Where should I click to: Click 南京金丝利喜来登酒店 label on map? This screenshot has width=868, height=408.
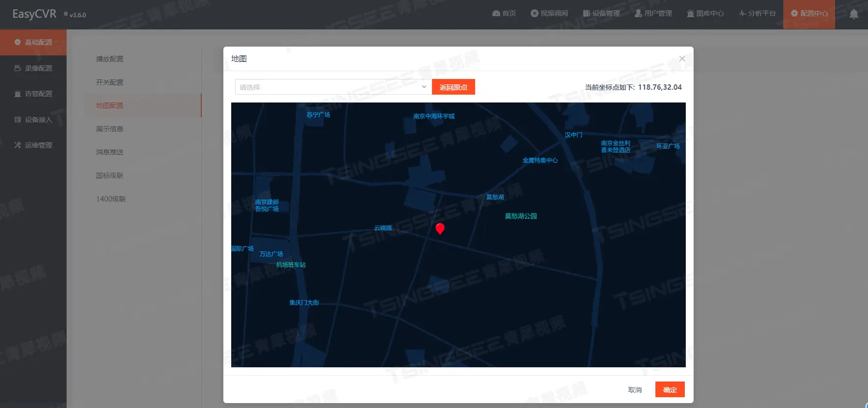(616, 147)
